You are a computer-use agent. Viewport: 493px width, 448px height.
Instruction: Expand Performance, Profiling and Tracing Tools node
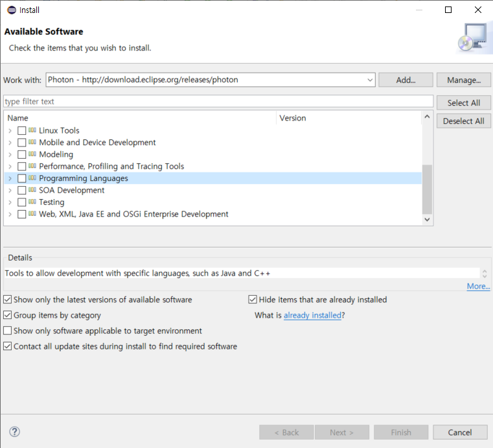pyautogui.click(x=10, y=167)
